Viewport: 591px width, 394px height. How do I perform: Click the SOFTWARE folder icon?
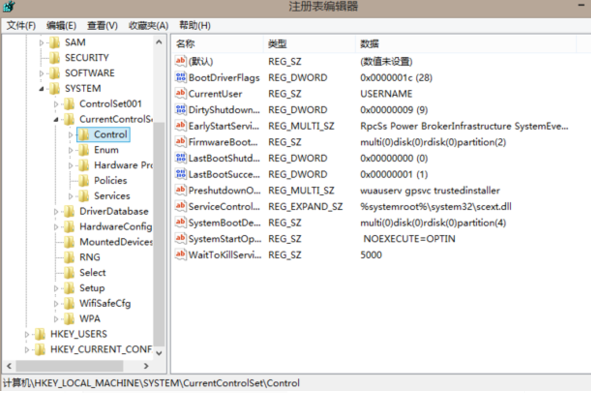pyautogui.click(x=55, y=73)
